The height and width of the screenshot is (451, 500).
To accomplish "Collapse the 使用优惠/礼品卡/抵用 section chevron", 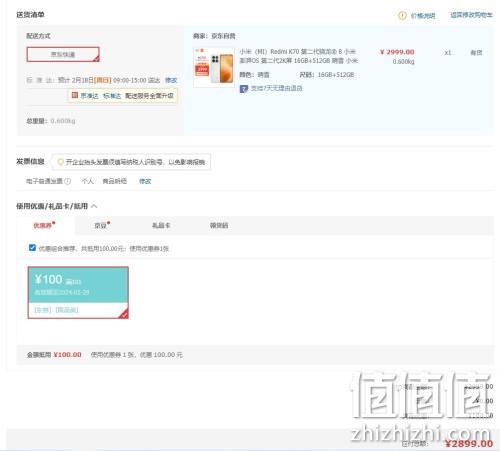I will (94, 206).
